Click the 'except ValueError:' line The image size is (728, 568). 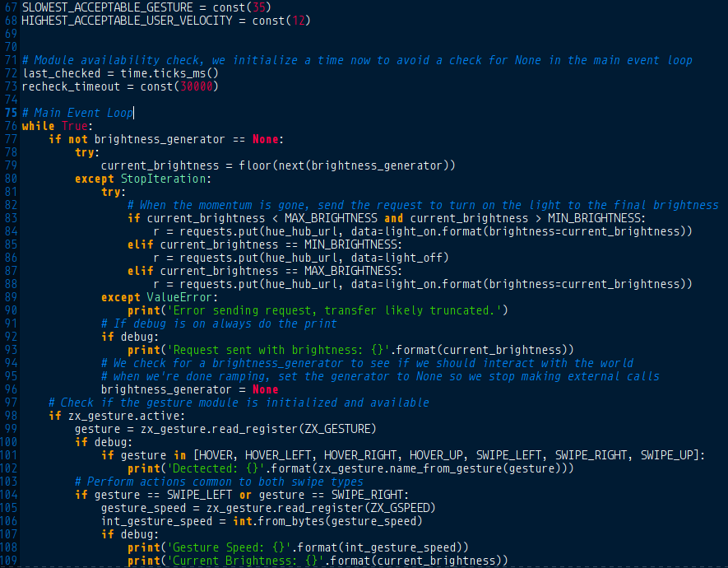(160, 297)
